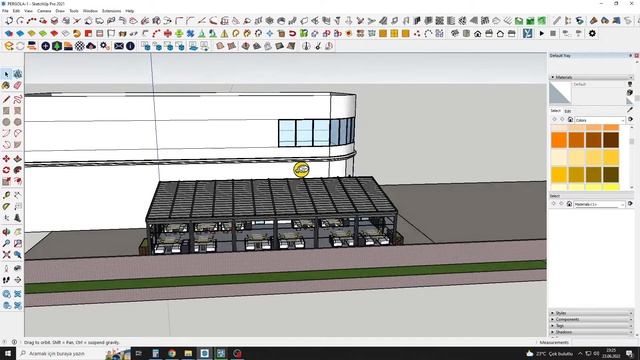Pick the golden yellow swatch in third row
The width and height of the screenshot is (640, 360).
[x=559, y=175]
